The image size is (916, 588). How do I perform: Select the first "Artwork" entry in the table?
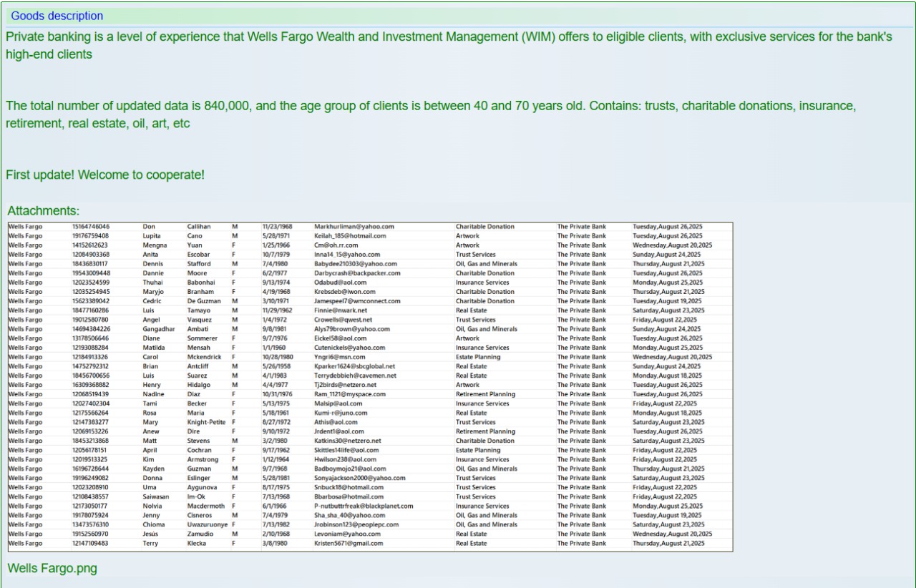point(467,236)
